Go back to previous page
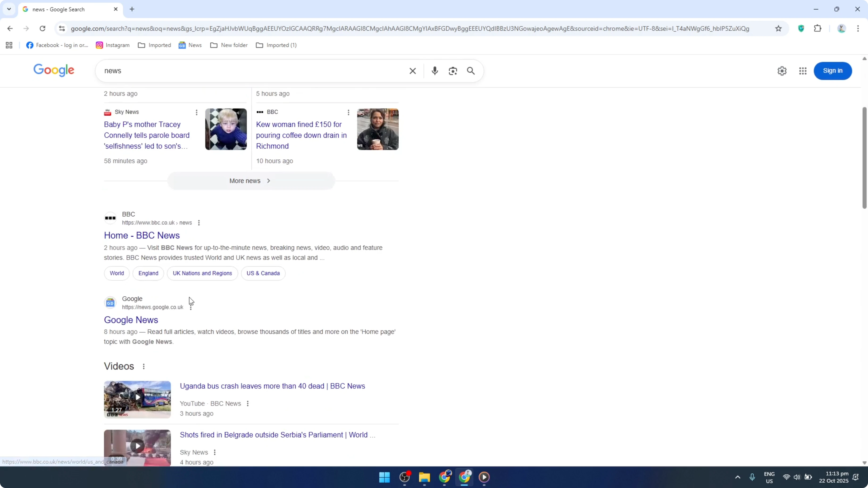 10,29
